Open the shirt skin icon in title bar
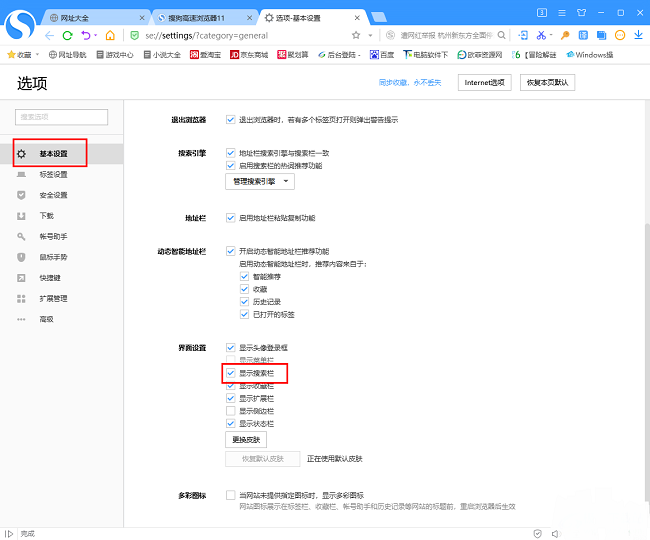Screen dimensions: 650x540 582,13
